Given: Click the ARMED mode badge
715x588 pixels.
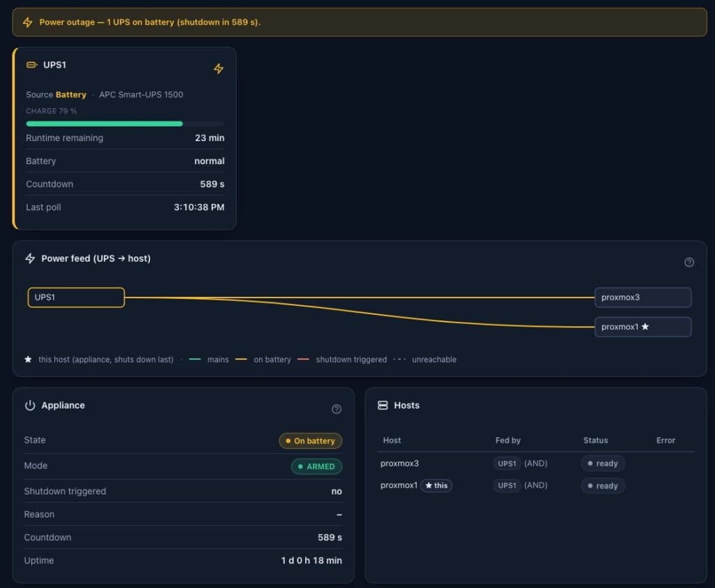Looking at the screenshot, I should pos(316,466).
